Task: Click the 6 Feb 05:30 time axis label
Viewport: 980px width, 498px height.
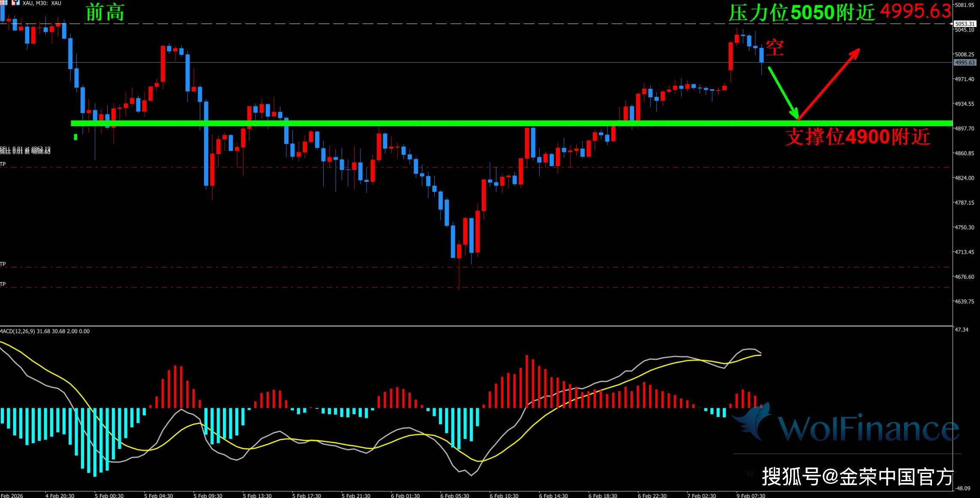Action: click(x=455, y=495)
